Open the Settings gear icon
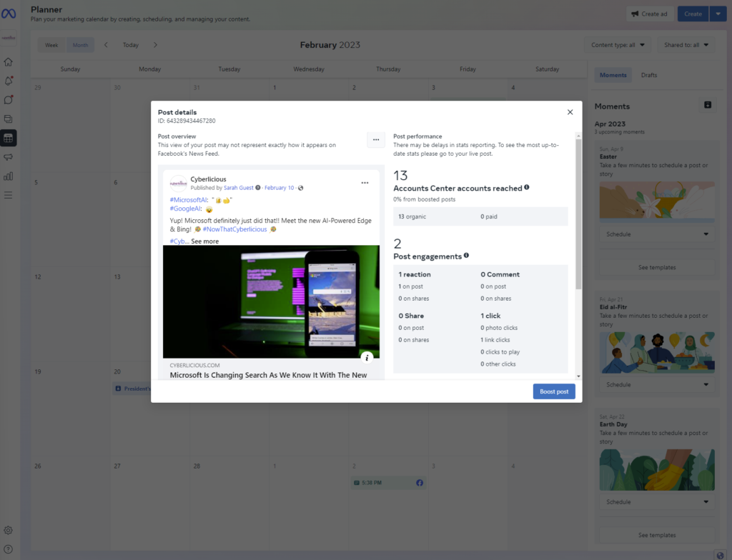The height and width of the screenshot is (560, 732). [x=9, y=530]
